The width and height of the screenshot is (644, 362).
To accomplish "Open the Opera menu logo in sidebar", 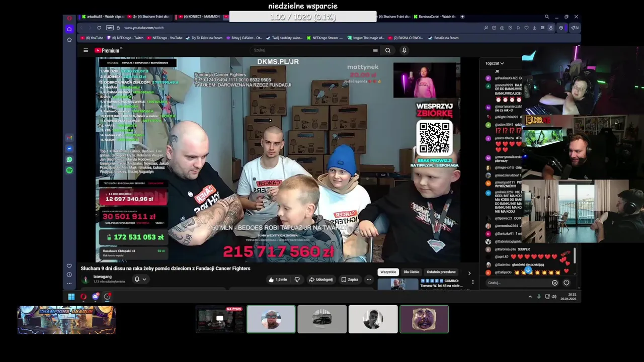I will tap(69, 18).
